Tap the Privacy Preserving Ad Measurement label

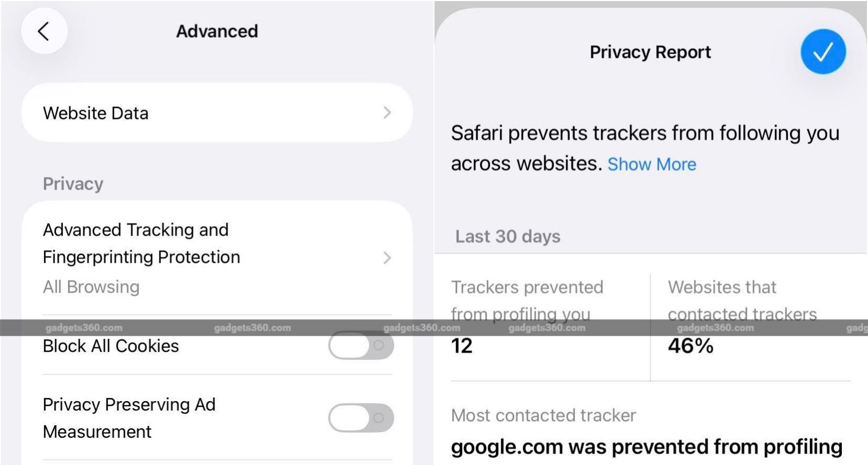[129, 418]
